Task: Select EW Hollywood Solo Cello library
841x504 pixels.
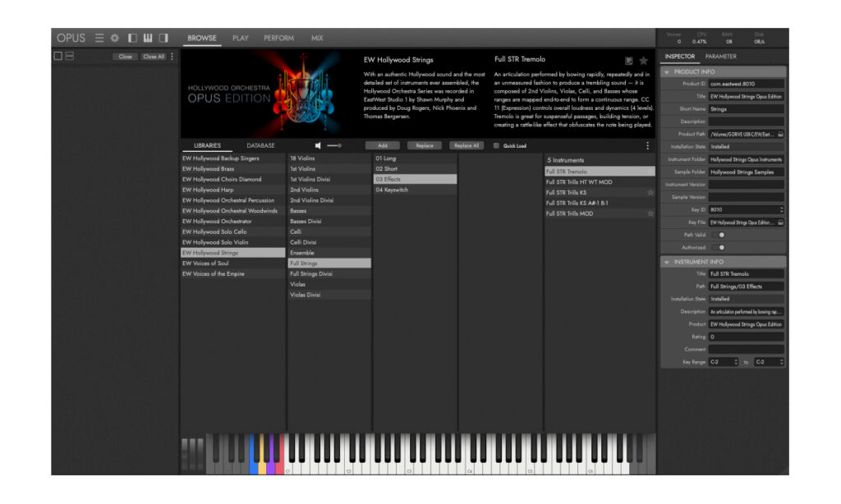Action: pyautogui.click(x=232, y=231)
